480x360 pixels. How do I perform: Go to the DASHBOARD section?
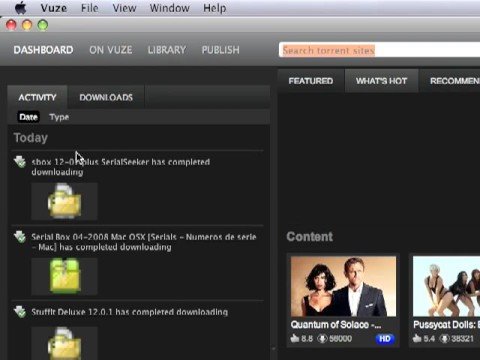click(43, 50)
